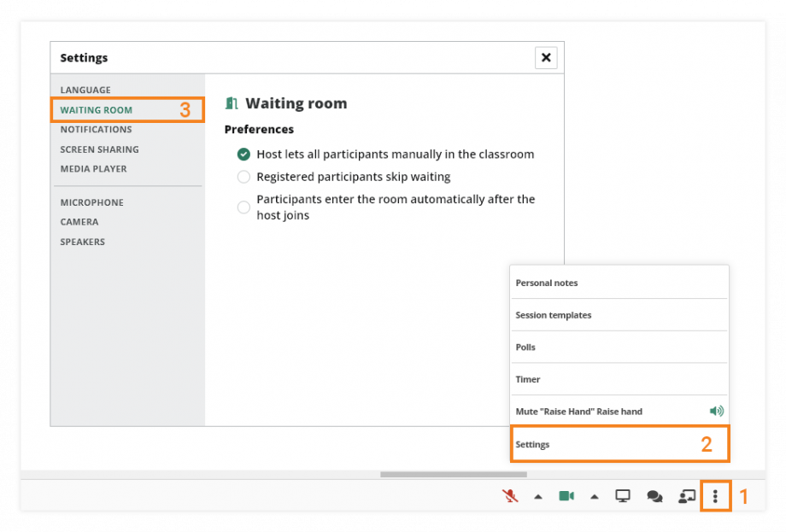The image size is (786, 532).
Task: Start screen sharing with the monitor icon
Action: tap(623, 494)
